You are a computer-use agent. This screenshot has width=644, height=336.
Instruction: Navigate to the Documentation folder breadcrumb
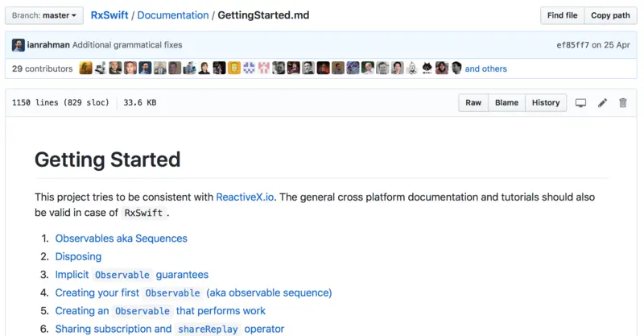[x=173, y=15]
